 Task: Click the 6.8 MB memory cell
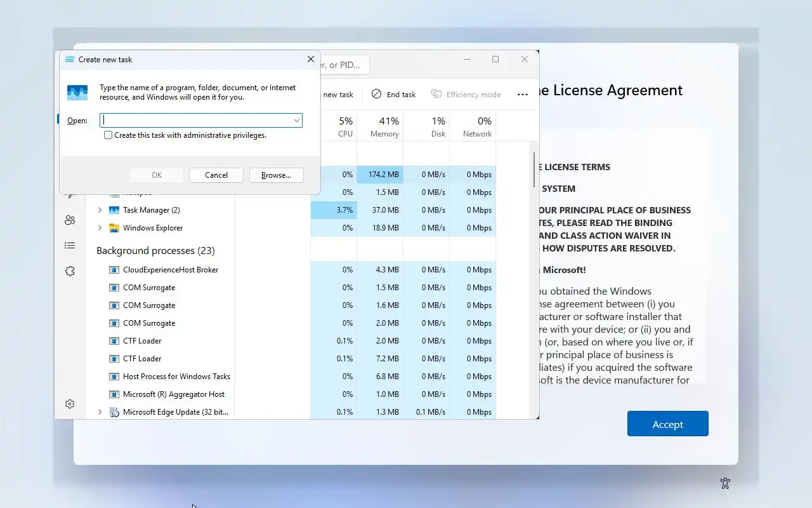[380, 377]
